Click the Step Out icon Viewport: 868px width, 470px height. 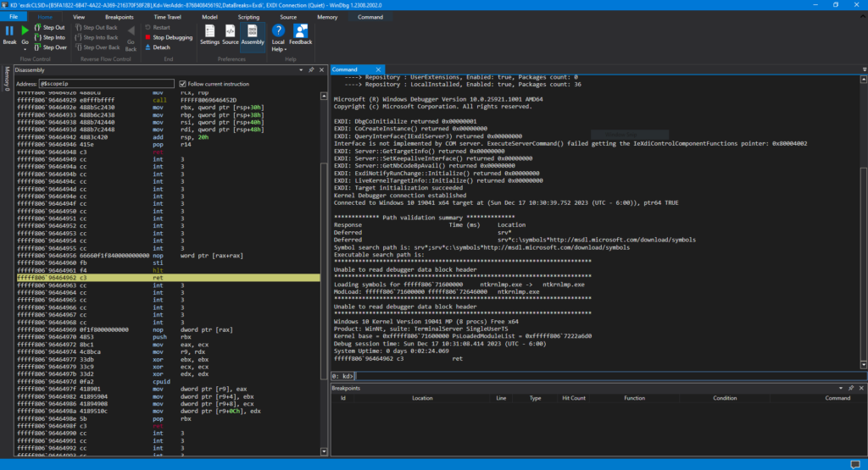click(x=37, y=27)
